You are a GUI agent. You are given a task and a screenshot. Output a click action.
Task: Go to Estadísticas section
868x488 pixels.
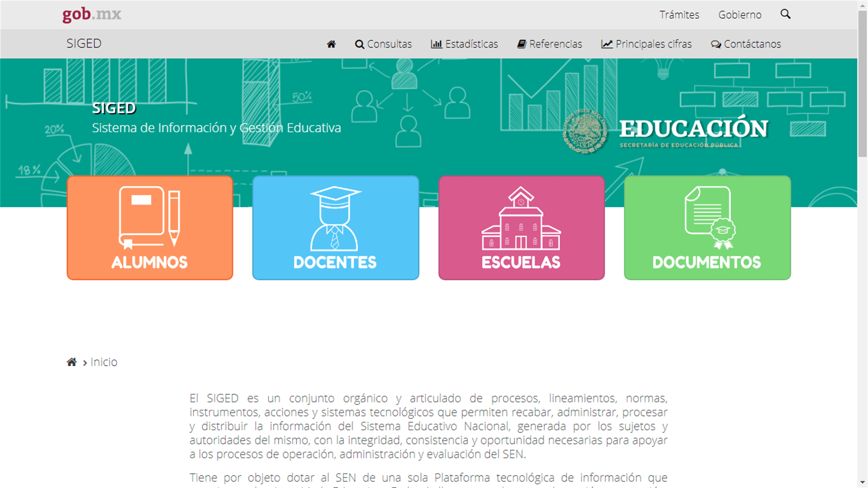tap(464, 44)
